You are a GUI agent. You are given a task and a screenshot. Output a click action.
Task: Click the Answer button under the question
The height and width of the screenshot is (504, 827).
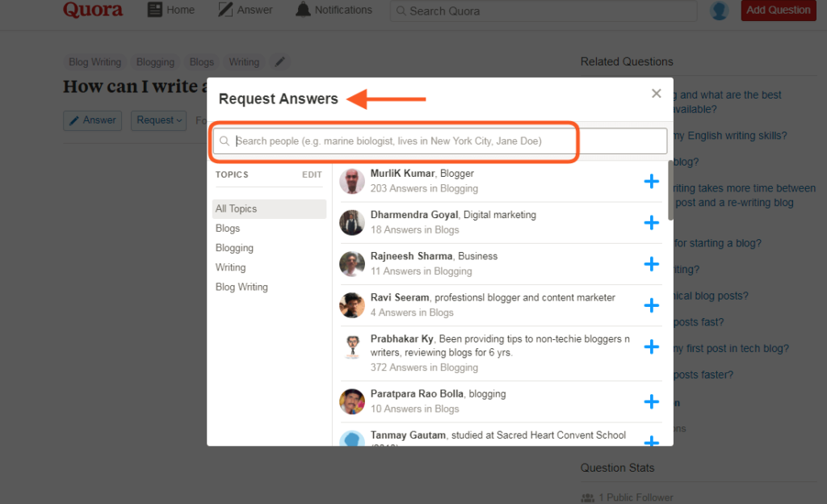point(92,120)
